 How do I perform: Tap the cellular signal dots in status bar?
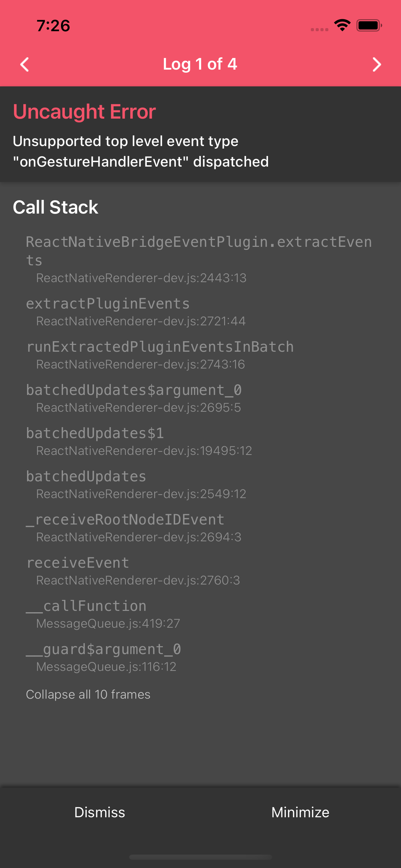pos(319,29)
